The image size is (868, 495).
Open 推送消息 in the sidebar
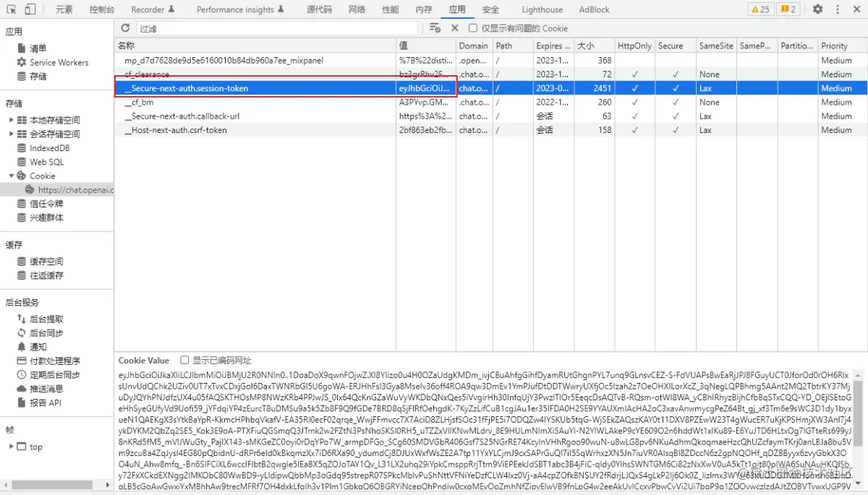pyautogui.click(x=46, y=389)
